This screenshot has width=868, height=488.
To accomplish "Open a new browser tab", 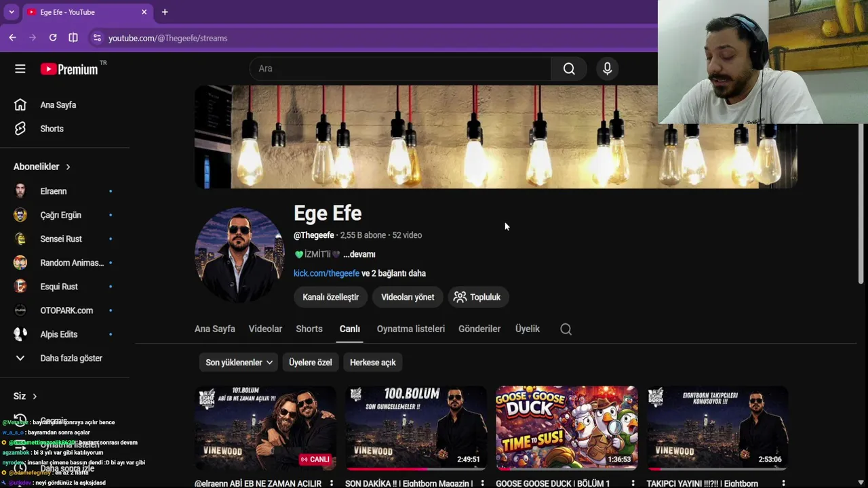I will coord(165,12).
